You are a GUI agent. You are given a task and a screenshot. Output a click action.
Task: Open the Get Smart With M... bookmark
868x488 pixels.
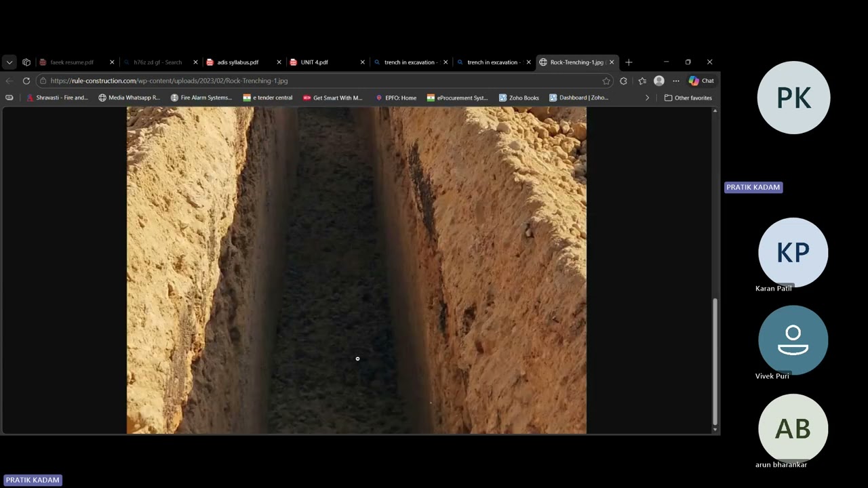332,98
